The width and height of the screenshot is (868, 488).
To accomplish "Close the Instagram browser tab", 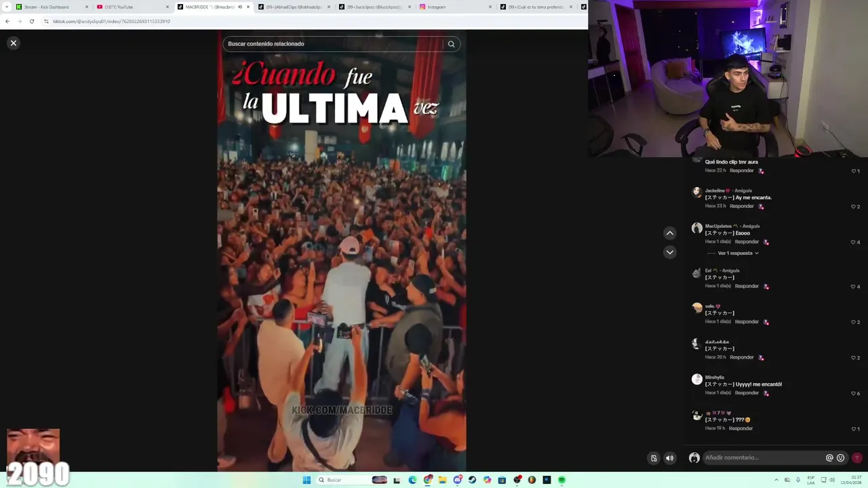I will (x=490, y=7).
